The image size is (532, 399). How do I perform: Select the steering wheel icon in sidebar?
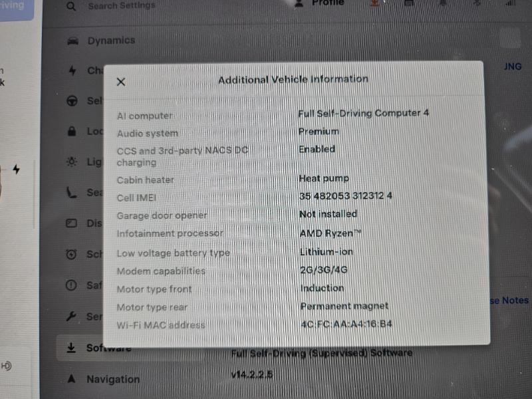(x=72, y=101)
